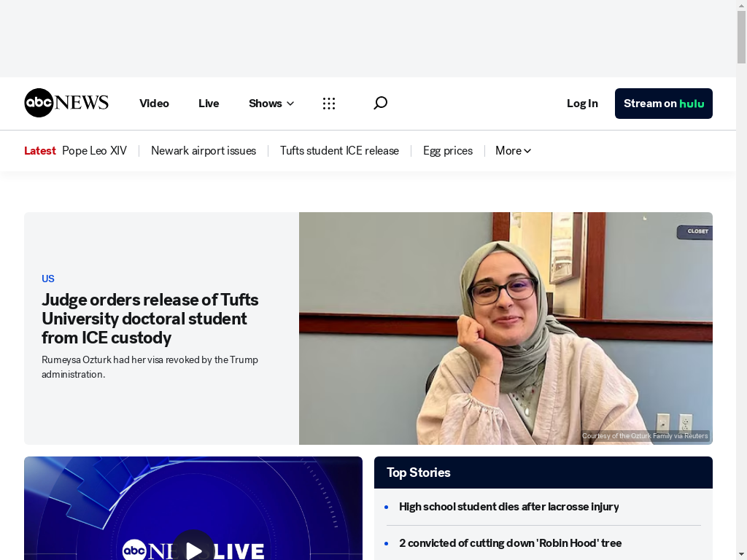Click the Log In link

[x=582, y=104]
